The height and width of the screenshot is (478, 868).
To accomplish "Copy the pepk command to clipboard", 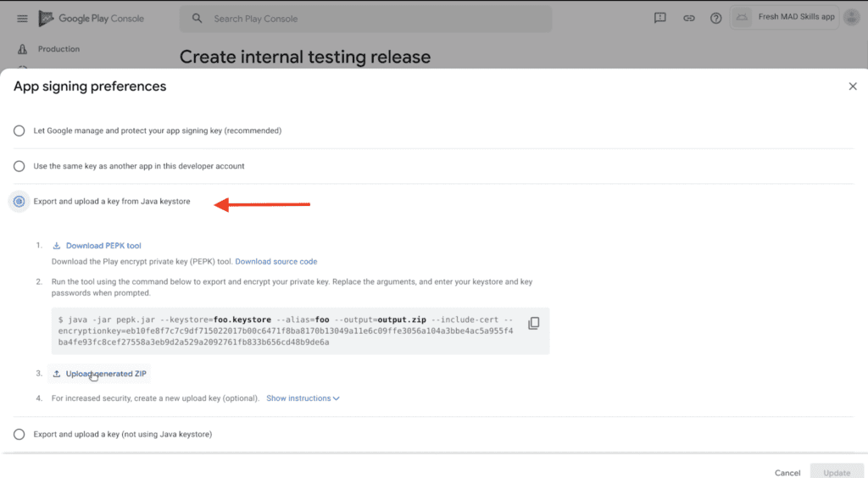I will (534, 323).
